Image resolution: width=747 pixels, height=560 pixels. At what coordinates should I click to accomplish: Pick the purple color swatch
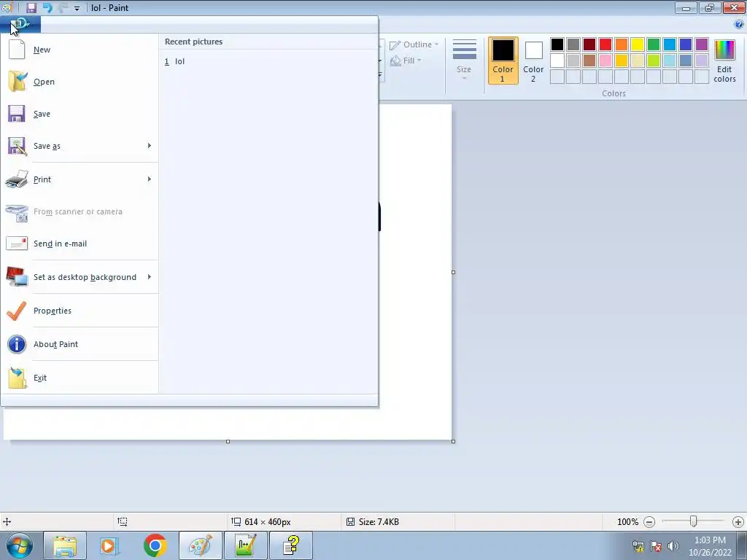[x=701, y=44]
